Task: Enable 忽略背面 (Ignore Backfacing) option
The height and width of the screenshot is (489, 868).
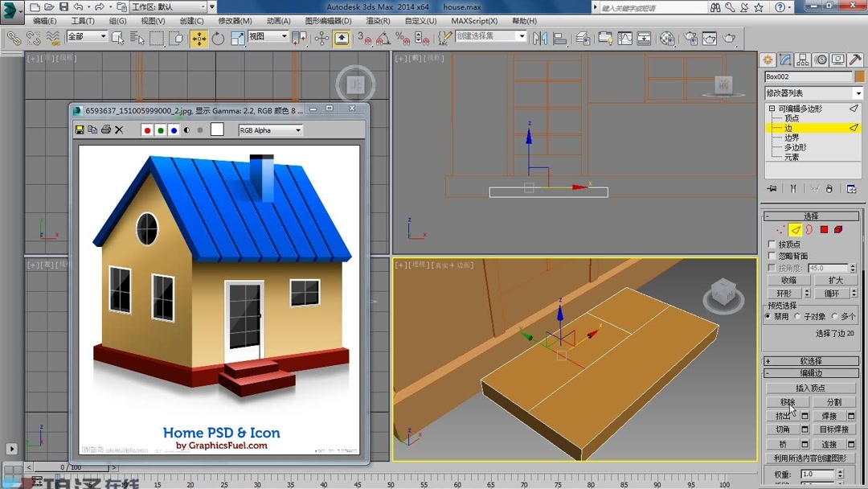Action: 772,255
